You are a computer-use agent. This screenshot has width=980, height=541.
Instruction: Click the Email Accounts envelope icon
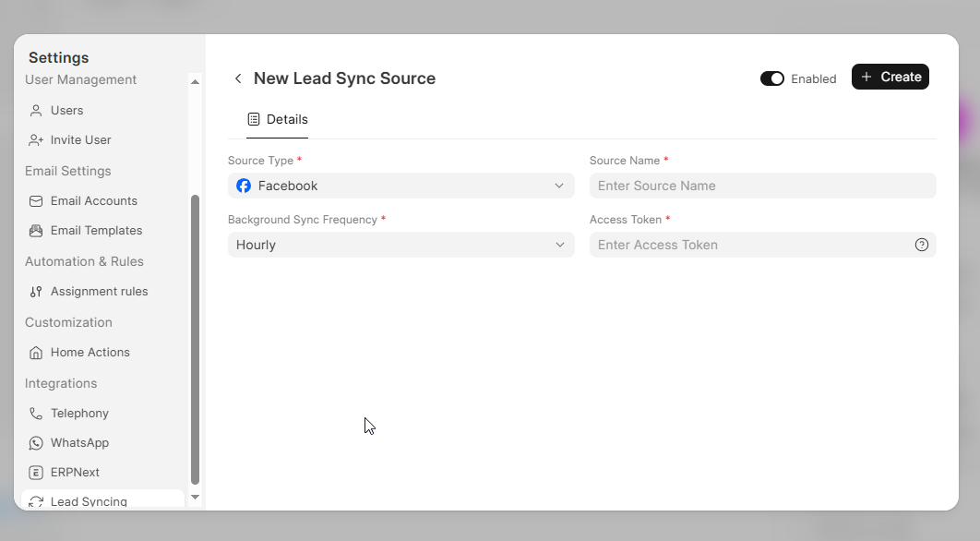point(36,201)
